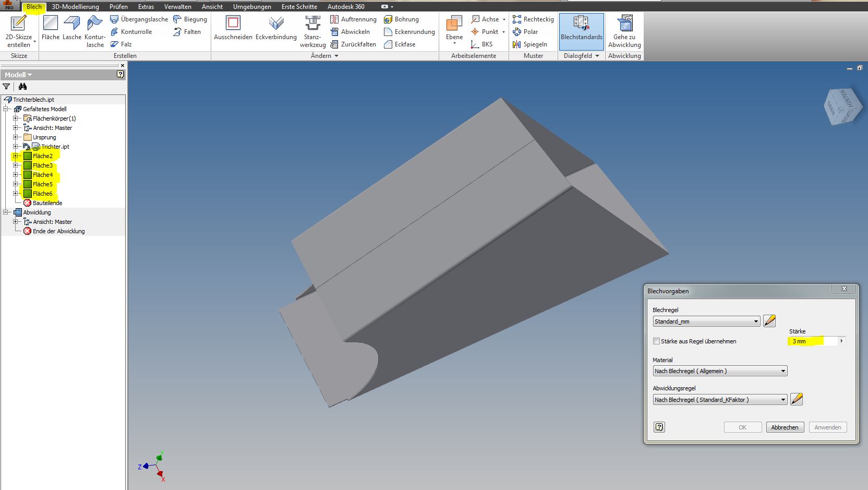Image resolution: width=868 pixels, height=490 pixels.
Task: Create a BKS coordinate system
Action: [481, 44]
